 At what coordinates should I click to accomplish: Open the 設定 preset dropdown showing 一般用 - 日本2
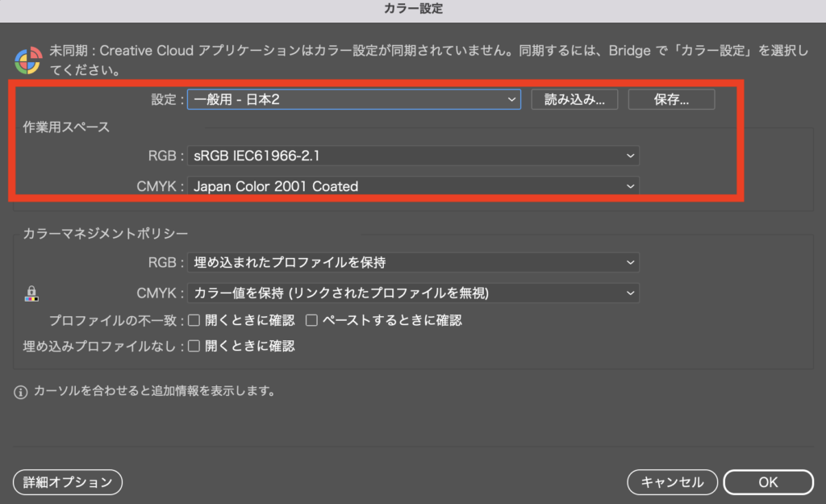click(355, 99)
